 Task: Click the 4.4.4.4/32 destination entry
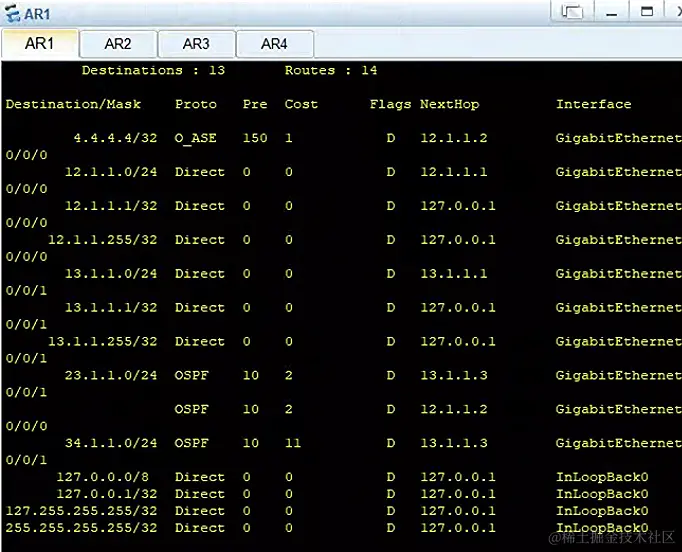click(x=115, y=138)
